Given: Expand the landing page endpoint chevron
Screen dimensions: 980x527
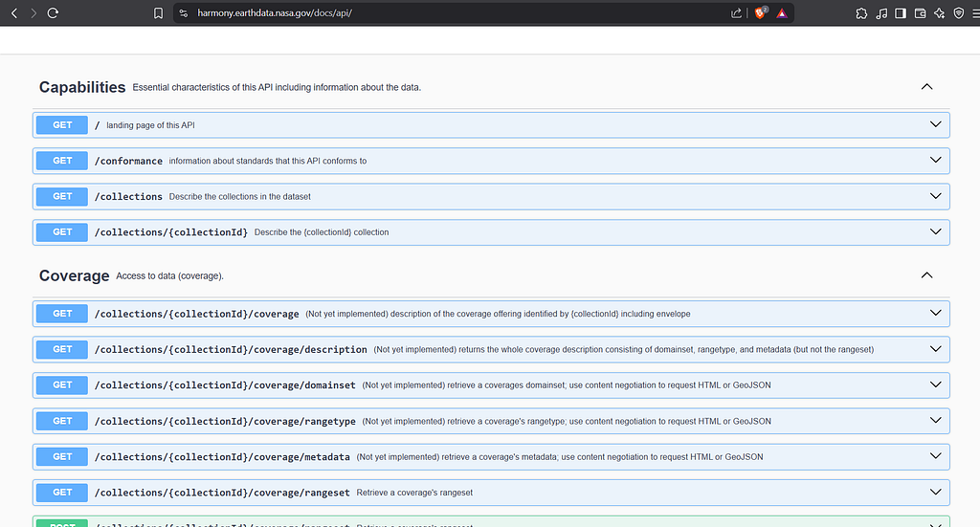Looking at the screenshot, I should [936, 124].
